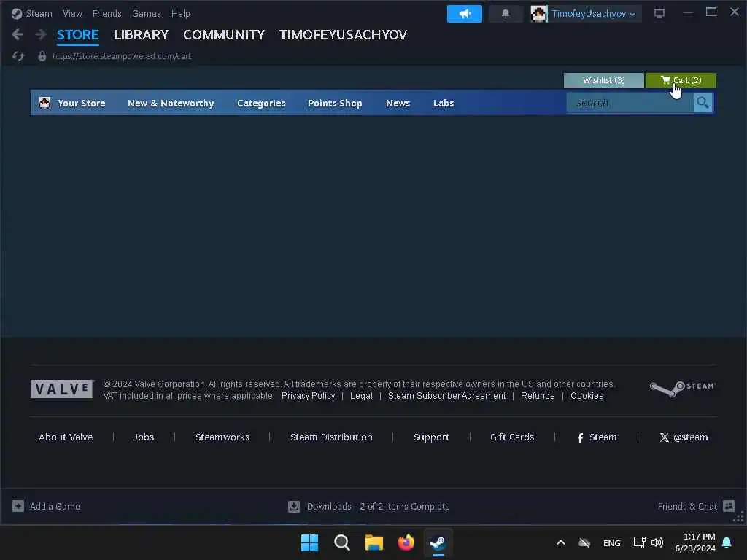This screenshot has width=747, height=560.
Task: Open Windows taskbar search
Action: pyautogui.click(x=342, y=542)
